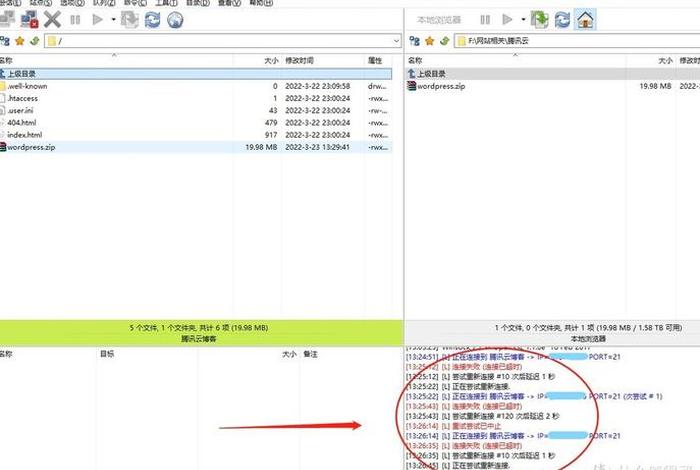
Task: Sort the remote list by 属性 column
Action: coord(375,60)
